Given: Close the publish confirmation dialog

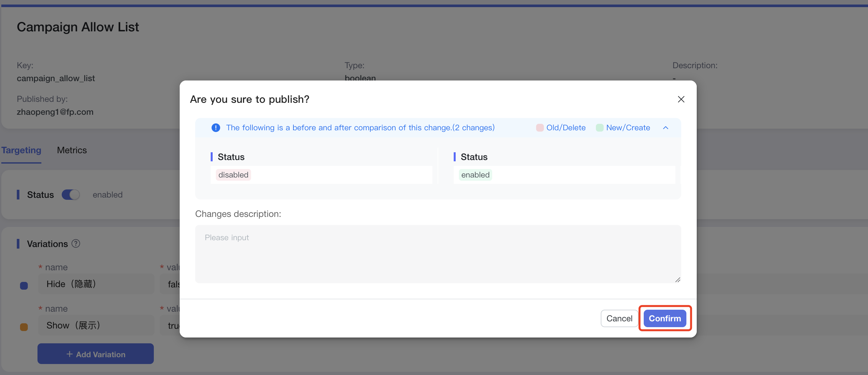Looking at the screenshot, I should coord(681,99).
